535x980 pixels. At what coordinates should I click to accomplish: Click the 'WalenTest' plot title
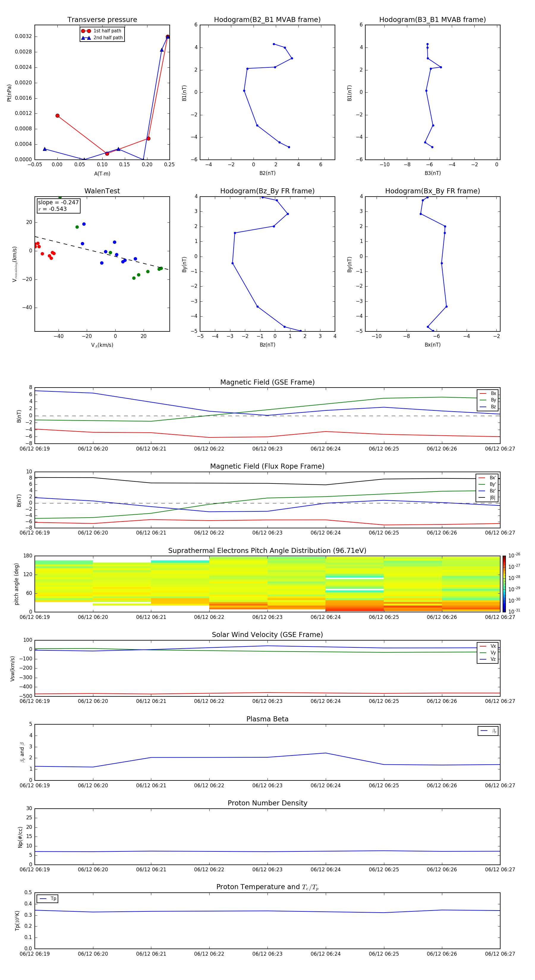(102, 191)
